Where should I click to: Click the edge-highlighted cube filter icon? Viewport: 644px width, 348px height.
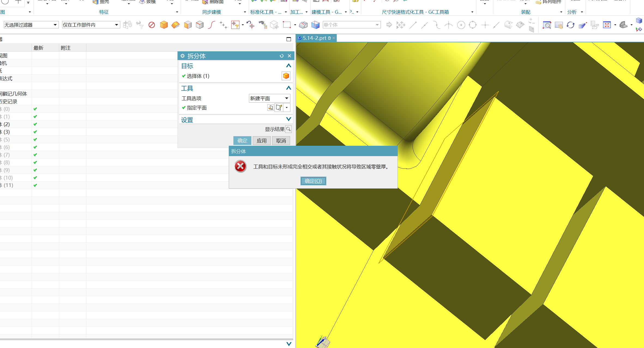[200, 25]
